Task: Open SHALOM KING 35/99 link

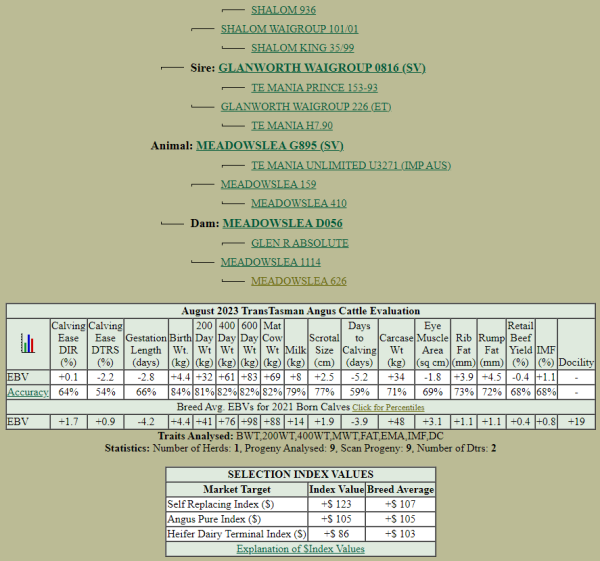Action: pos(302,48)
